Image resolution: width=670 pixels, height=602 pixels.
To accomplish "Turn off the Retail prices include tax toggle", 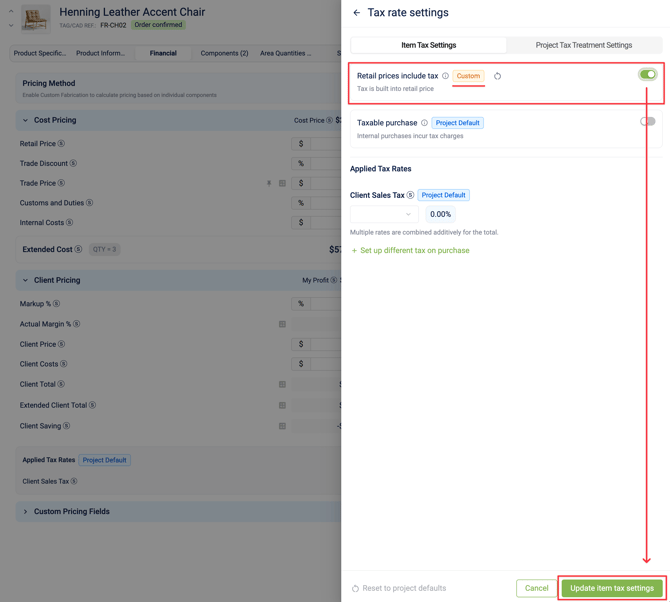I will coord(647,74).
